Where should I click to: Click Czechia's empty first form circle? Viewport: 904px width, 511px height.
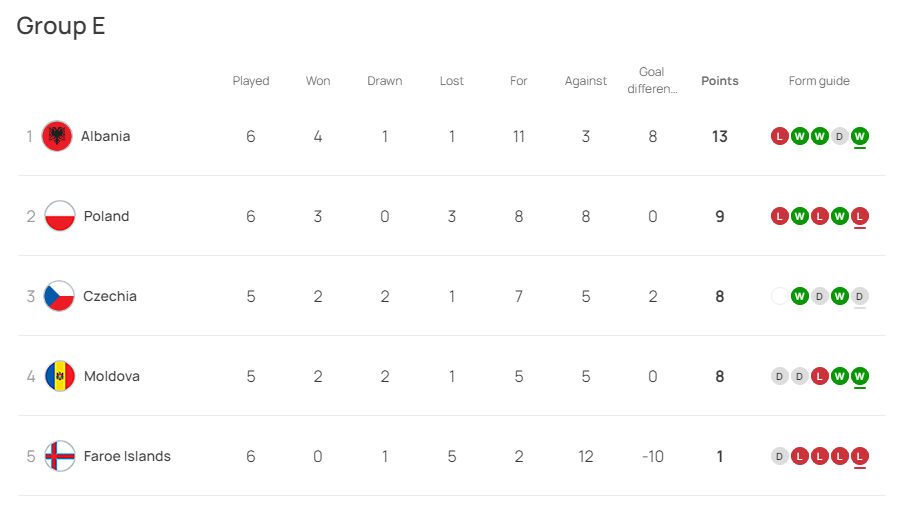click(x=779, y=296)
